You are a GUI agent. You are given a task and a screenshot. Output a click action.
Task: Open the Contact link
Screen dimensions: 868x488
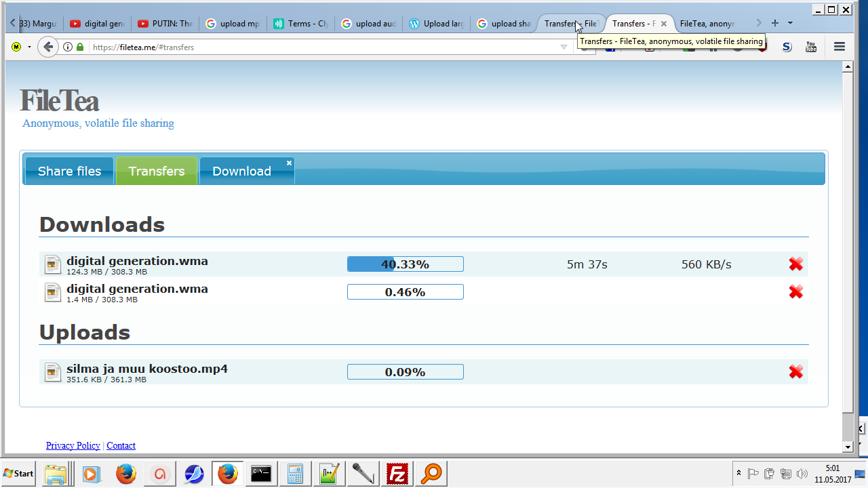(x=121, y=445)
